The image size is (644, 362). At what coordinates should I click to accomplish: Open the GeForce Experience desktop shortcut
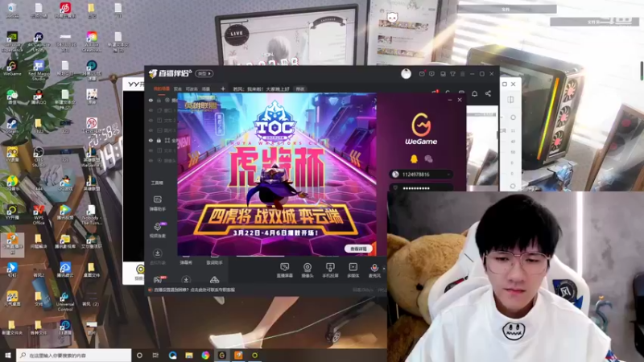(12, 42)
